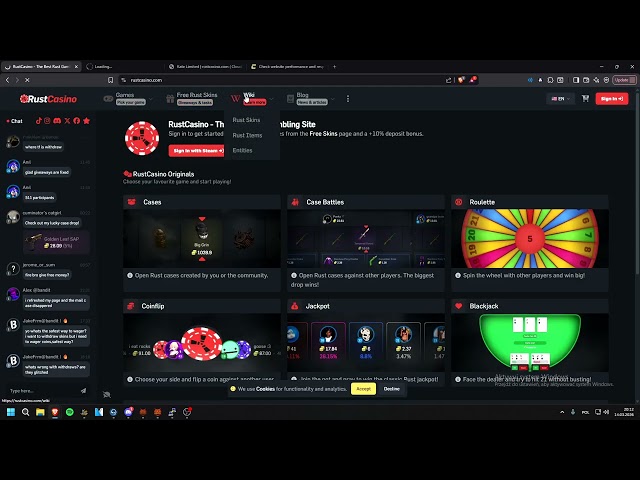
Task: Click the red star icon in chat header
Action: [87, 121]
